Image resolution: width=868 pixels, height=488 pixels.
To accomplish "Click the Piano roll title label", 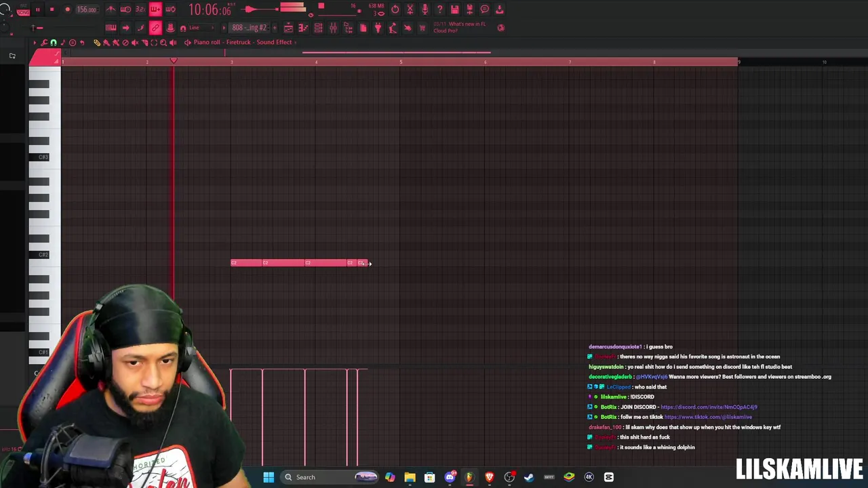I will [207, 42].
